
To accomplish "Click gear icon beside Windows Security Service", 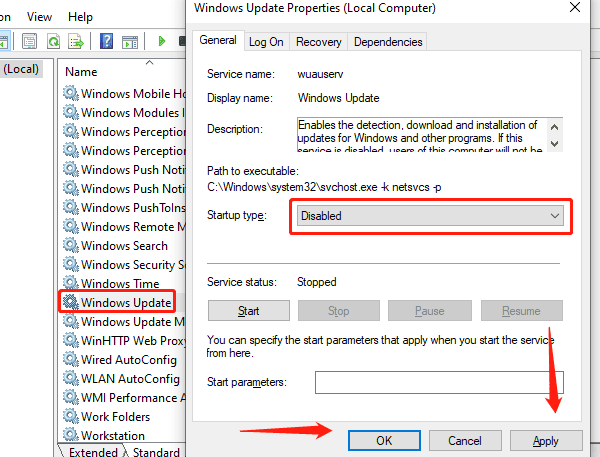I will [70, 264].
